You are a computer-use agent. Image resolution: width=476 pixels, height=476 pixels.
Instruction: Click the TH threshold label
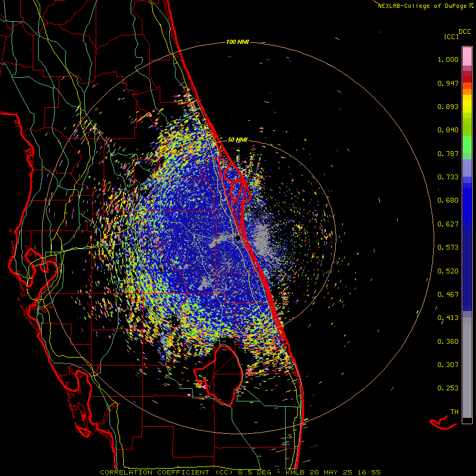(454, 412)
